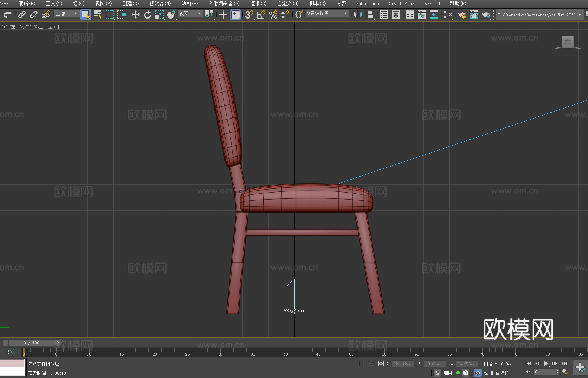Toggle Isolate Selection icon
The width and height of the screenshot is (588, 378).
coord(361,364)
